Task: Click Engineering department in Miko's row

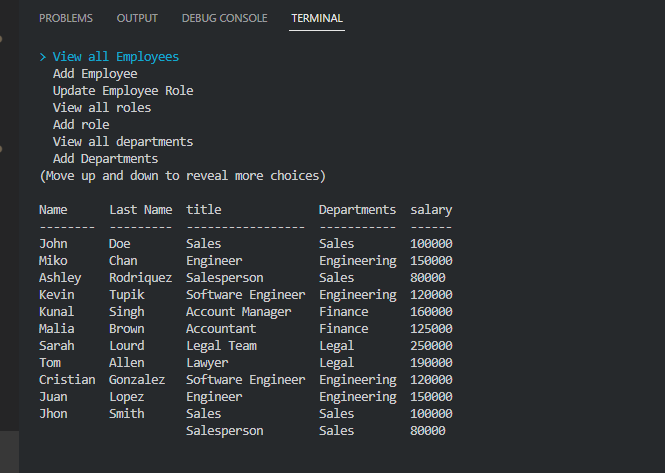Action: (358, 261)
